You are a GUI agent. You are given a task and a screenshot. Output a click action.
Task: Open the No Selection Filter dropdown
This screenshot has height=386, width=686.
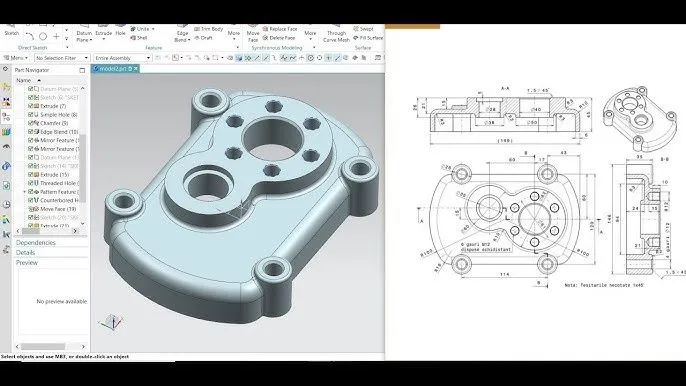62,58
